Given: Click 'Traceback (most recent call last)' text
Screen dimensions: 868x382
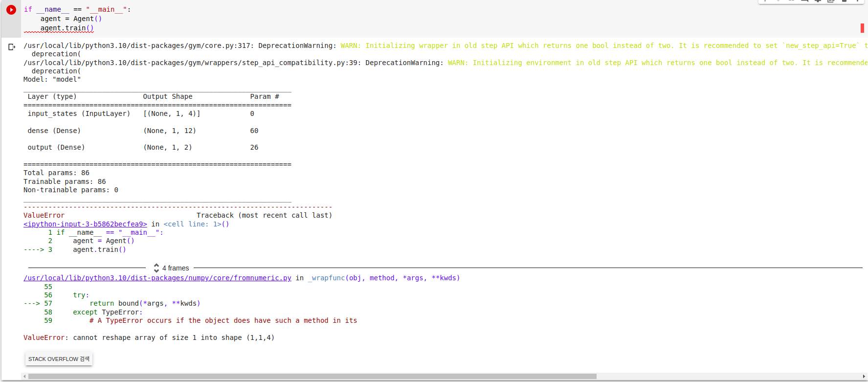Looking at the screenshot, I should pyautogui.click(x=265, y=215).
